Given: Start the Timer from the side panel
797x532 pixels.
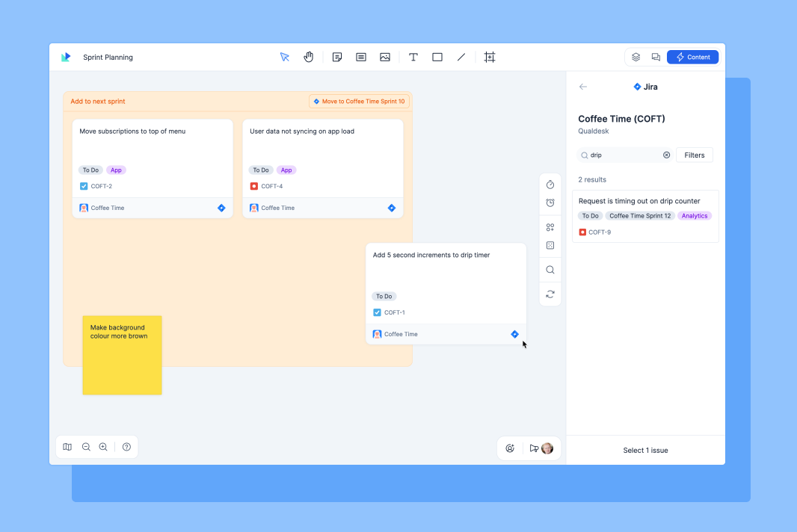Looking at the screenshot, I should (x=550, y=185).
